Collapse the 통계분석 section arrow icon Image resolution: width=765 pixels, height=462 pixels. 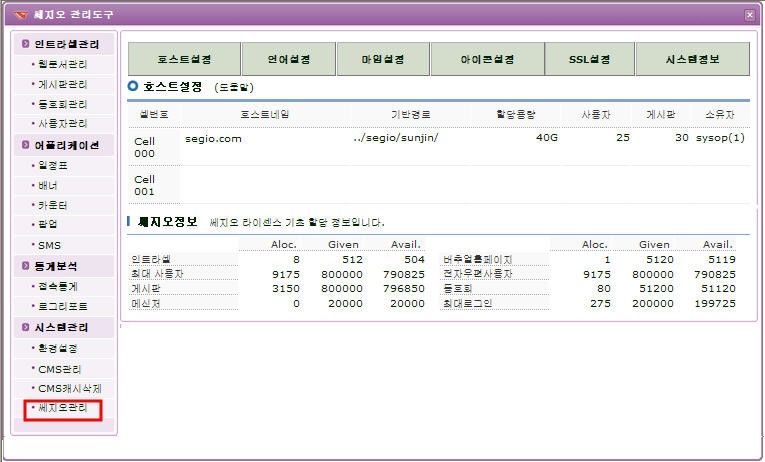(x=24, y=266)
